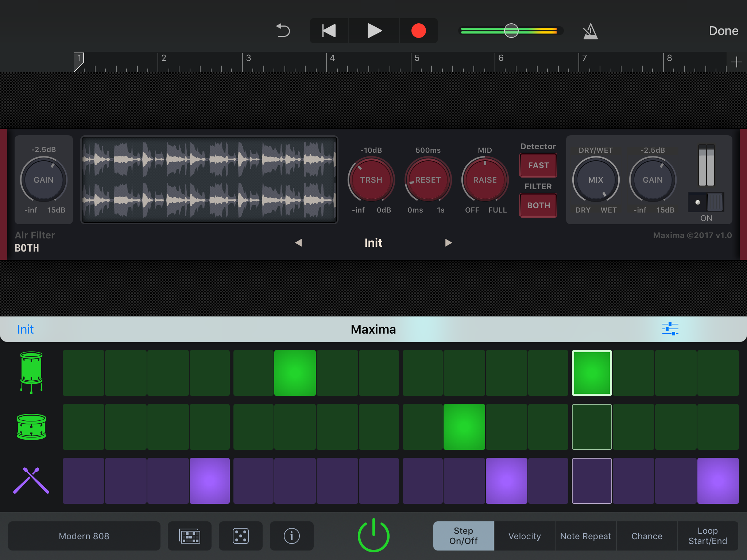Tap the Done button
The image size is (747, 560).
click(x=723, y=31)
